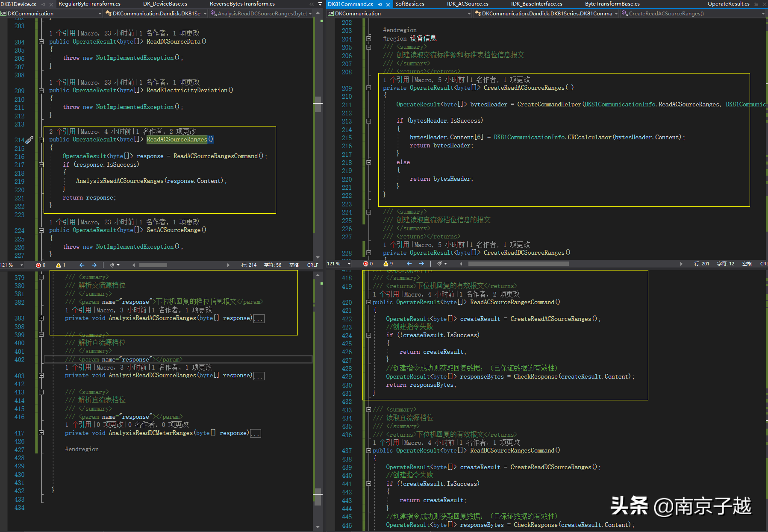Toggle pin on DK81Command.cs tab
Screen dimensions: 768x532
[380, 4]
